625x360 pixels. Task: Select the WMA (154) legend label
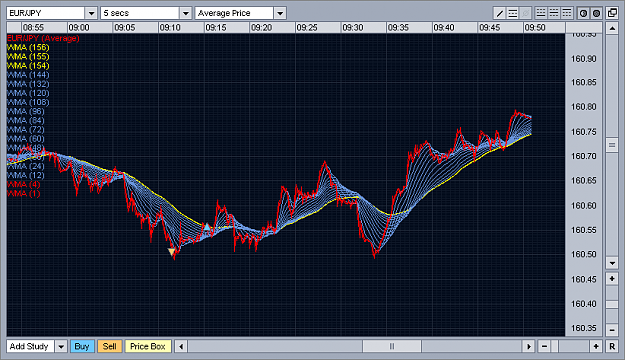point(28,66)
